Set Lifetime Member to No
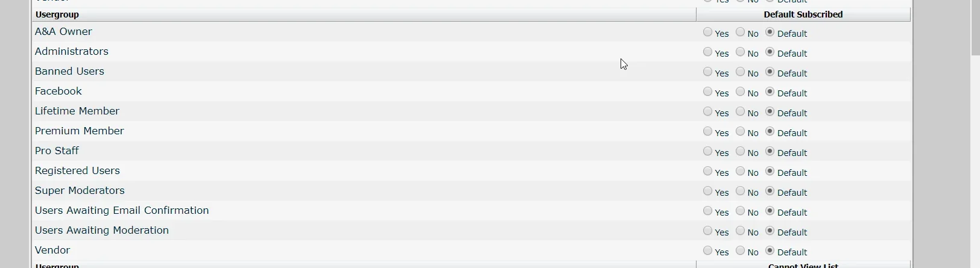The width and height of the screenshot is (980, 268). point(741,111)
